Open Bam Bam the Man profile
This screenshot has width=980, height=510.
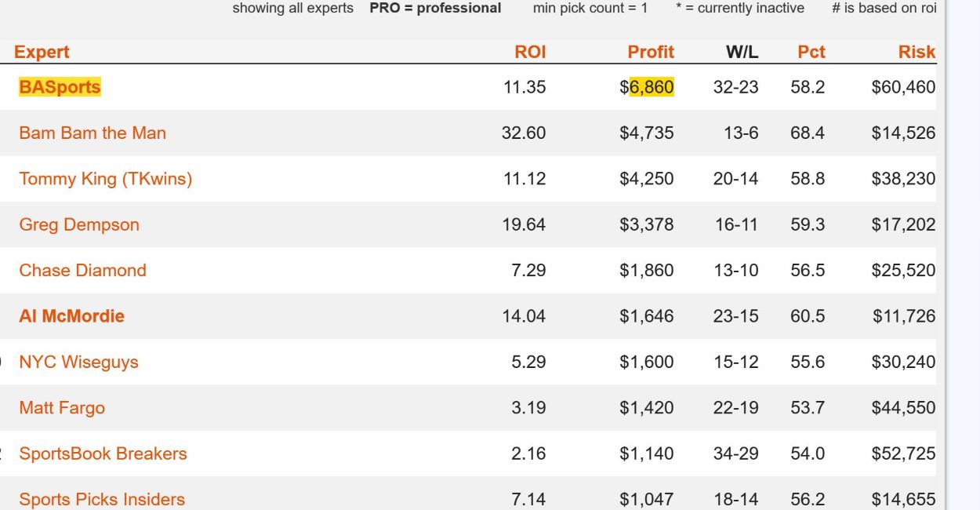pyautogui.click(x=93, y=133)
